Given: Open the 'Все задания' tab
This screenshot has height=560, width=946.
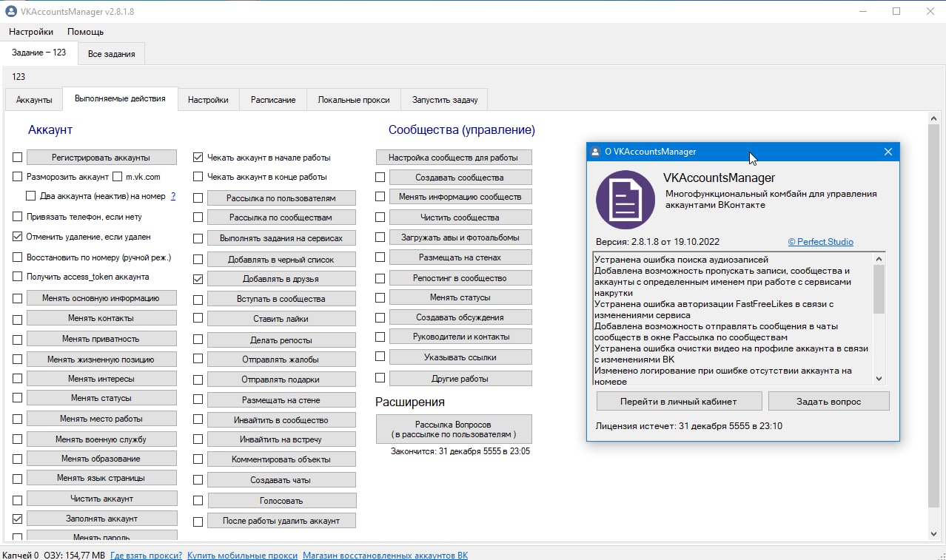Looking at the screenshot, I should click(111, 54).
